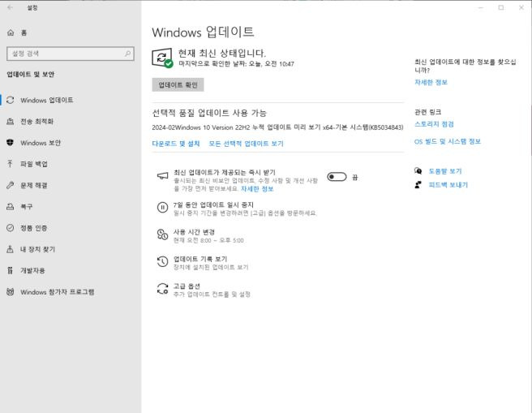Open the 도움말 보기 link

click(x=445, y=171)
